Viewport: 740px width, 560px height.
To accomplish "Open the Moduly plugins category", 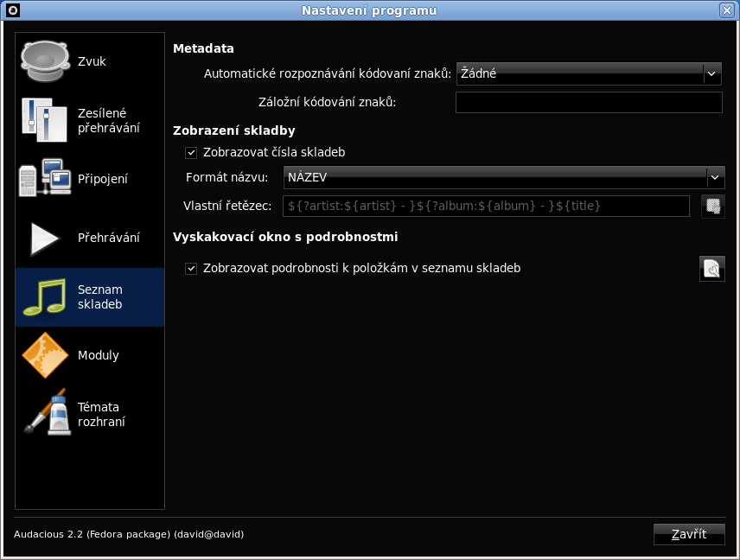I will pyautogui.click(x=90, y=355).
